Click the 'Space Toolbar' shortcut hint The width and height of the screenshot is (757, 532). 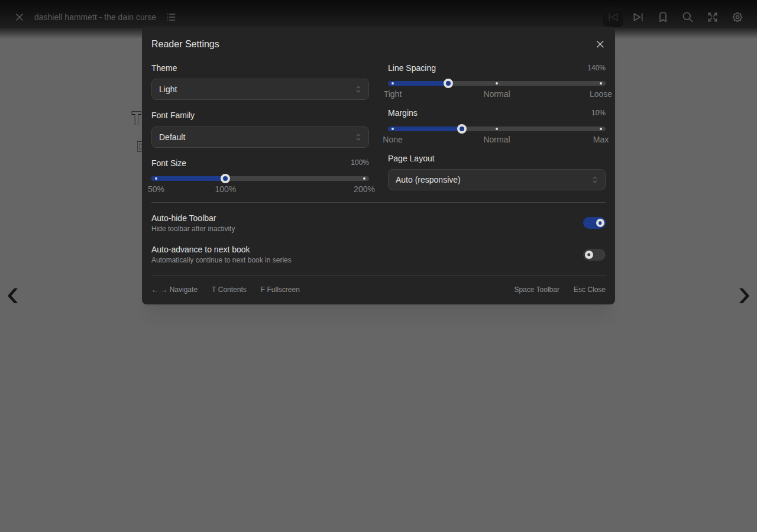tap(536, 290)
